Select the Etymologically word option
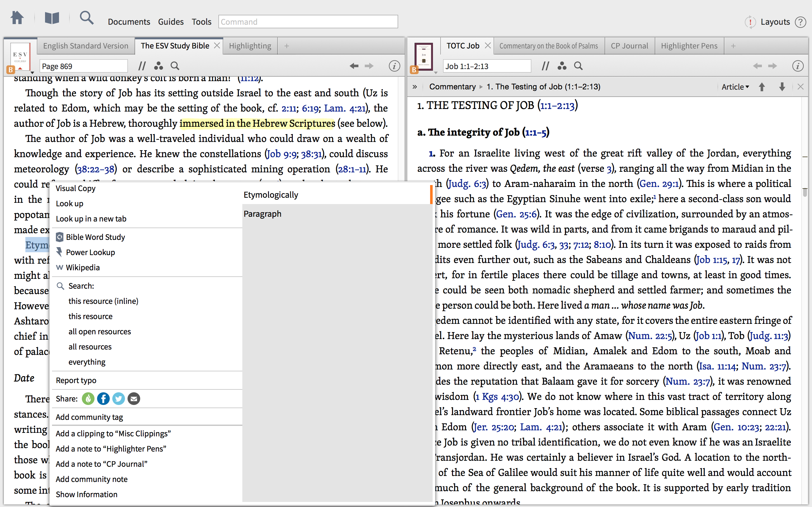The width and height of the screenshot is (812, 507). [x=271, y=195]
